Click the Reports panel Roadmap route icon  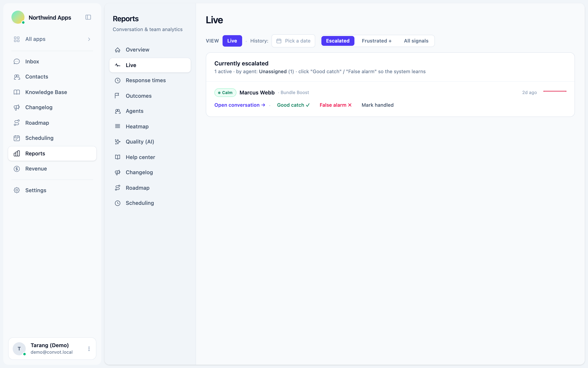tap(118, 188)
